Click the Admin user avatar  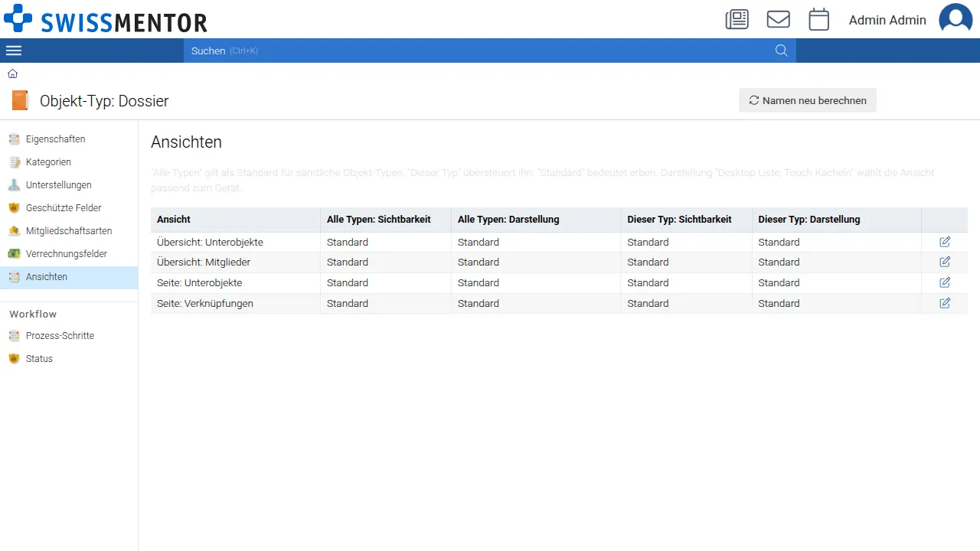tap(955, 19)
